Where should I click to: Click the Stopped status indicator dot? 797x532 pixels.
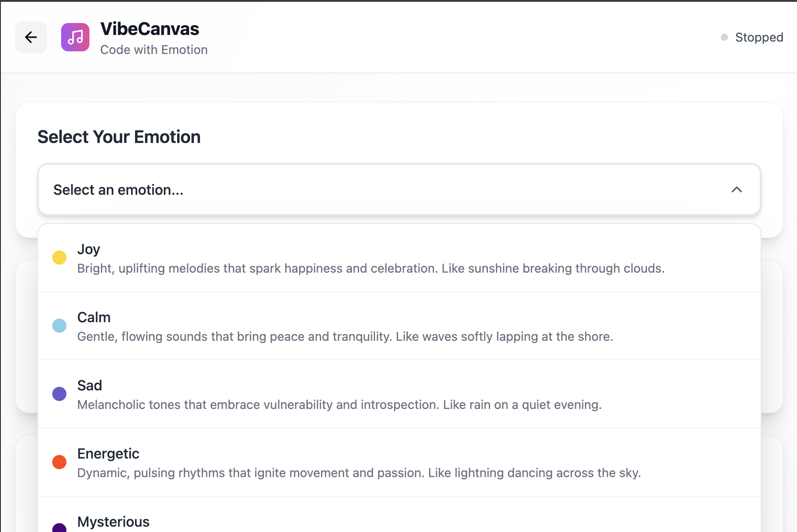point(724,37)
